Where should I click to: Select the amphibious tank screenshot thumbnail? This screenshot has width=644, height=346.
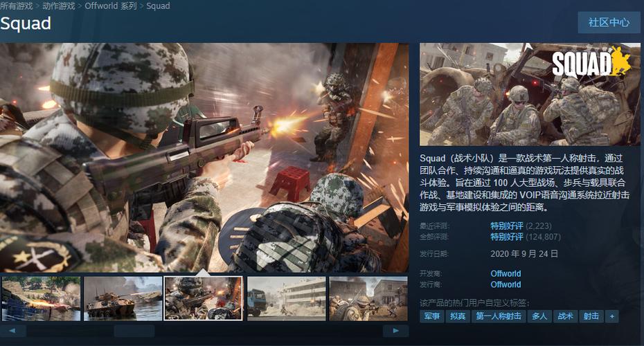(x=123, y=298)
